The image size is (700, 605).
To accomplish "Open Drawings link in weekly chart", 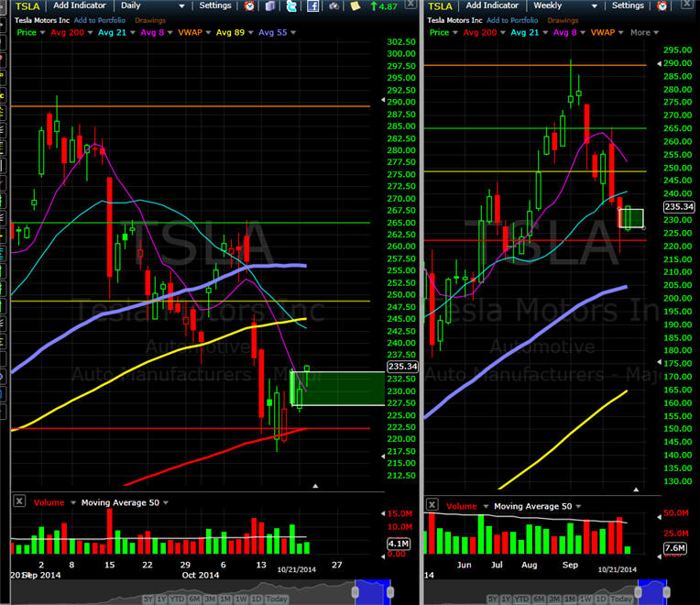I will pyautogui.click(x=563, y=20).
